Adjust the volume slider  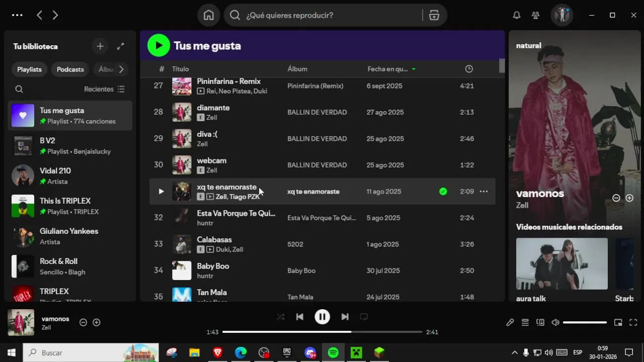[585, 322]
